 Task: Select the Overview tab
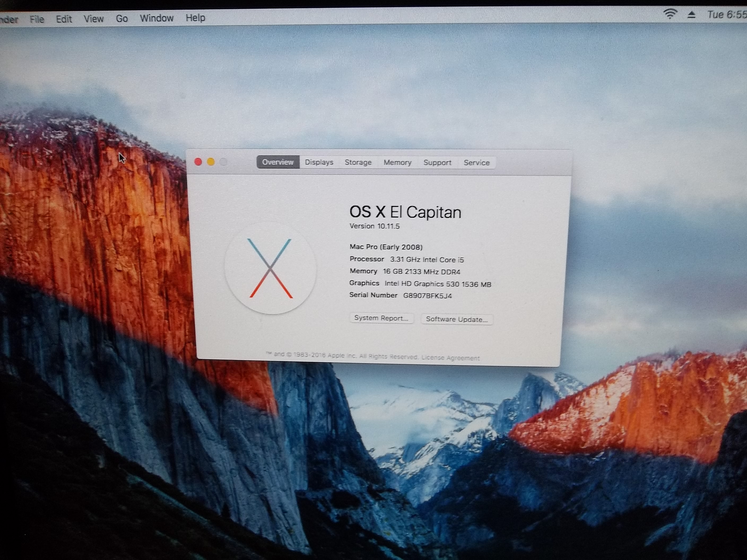(277, 162)
